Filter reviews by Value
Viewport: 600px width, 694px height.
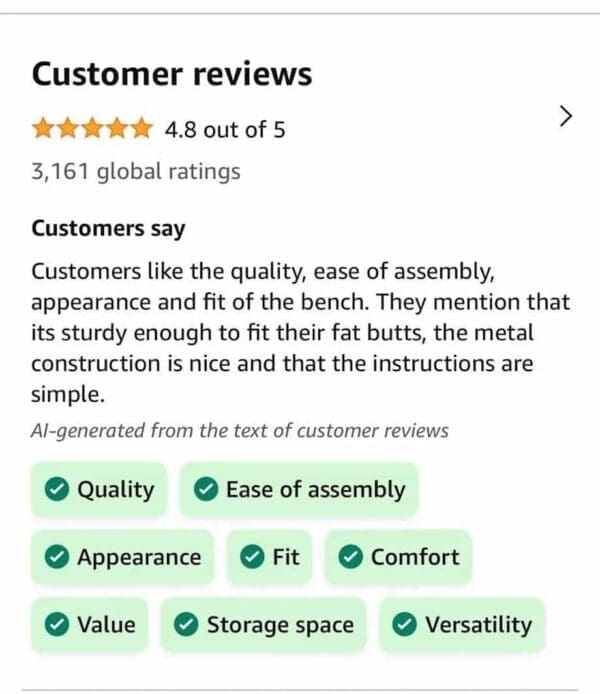point(91,626)
